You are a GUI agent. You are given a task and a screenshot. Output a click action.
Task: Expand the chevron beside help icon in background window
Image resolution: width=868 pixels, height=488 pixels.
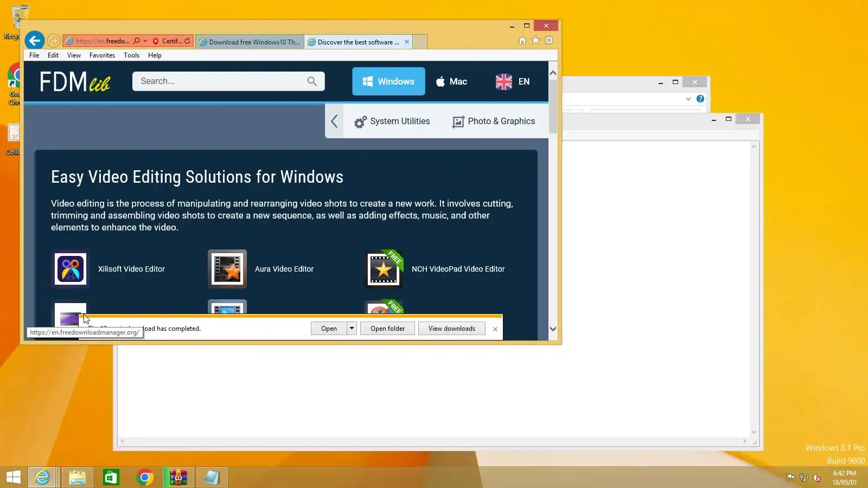[688, 99]
